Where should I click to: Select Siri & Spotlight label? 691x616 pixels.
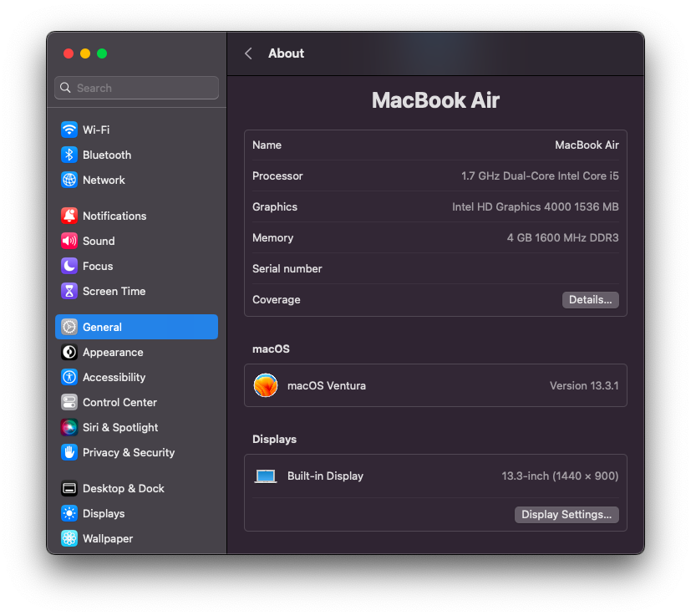(x=120, y=427)
